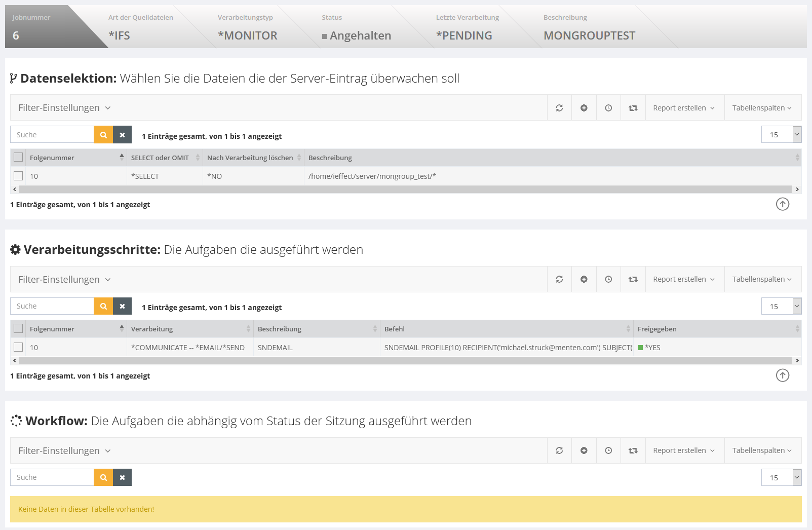The width and height of the screenshot is (812, 530).
Task: Open Report erstellen in Workflow toolbar
Action: coord(684,450)
